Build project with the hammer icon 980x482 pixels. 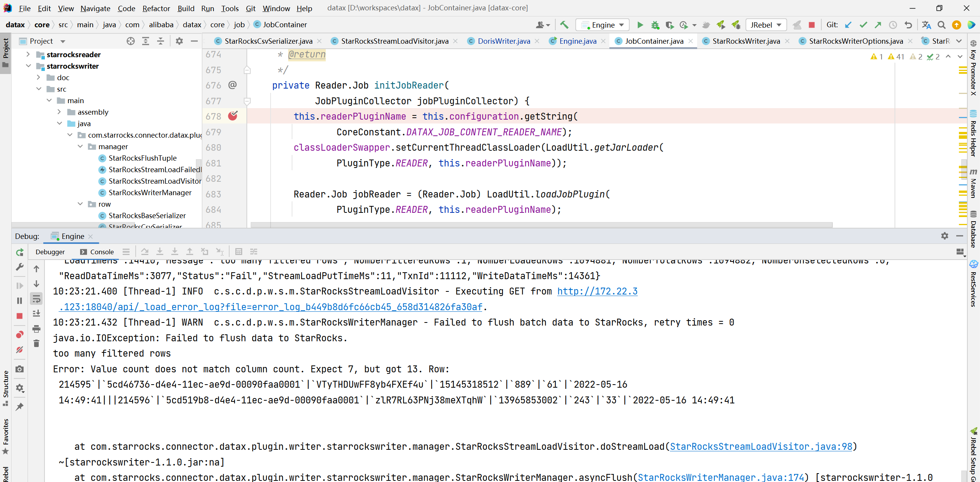[x=564, y=25]
